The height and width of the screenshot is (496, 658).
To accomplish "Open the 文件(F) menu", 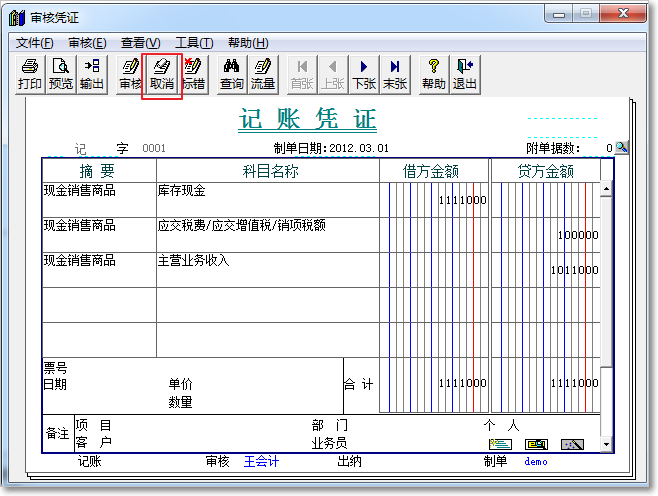I will pyautogui.click(x=34, y=43).
